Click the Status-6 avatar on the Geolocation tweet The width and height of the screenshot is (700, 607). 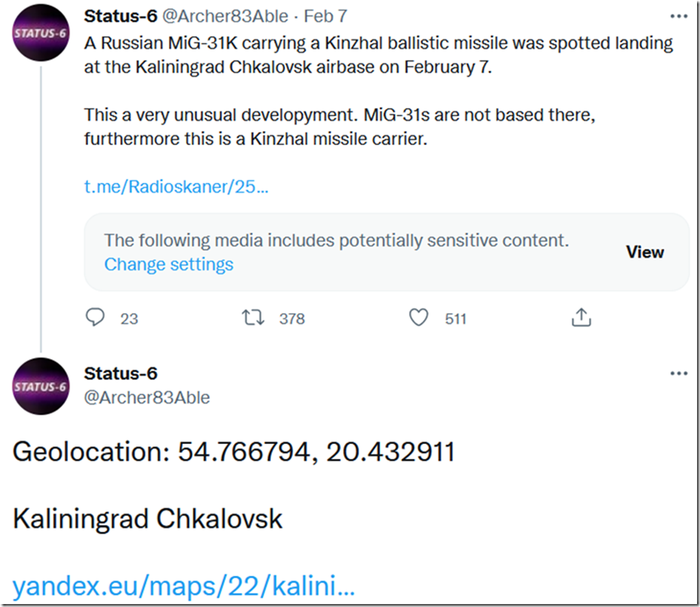[x=41, y=386]
